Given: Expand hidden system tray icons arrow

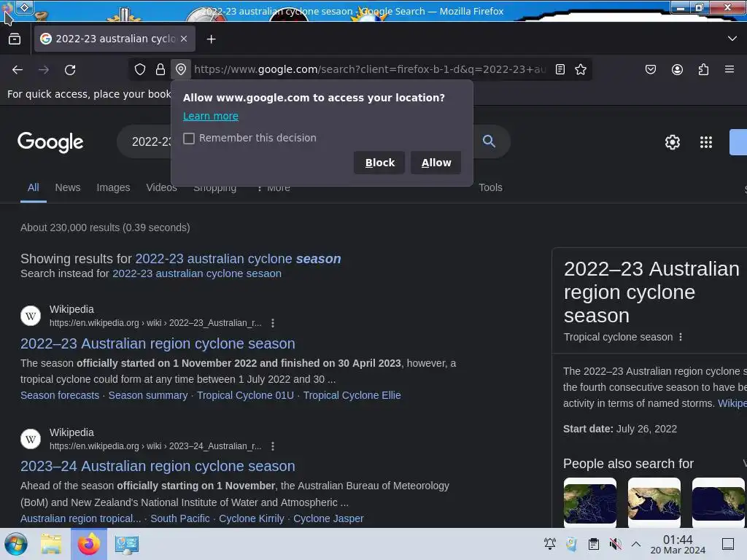Looking at the screenshot, I should point(636,544).
